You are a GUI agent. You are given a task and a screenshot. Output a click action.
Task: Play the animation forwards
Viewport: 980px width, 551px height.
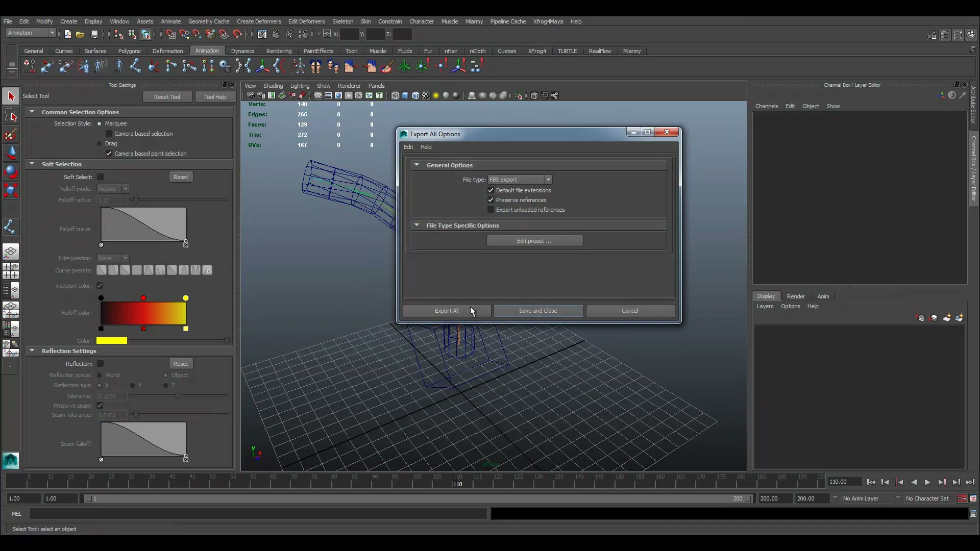(x=927, y=482)
